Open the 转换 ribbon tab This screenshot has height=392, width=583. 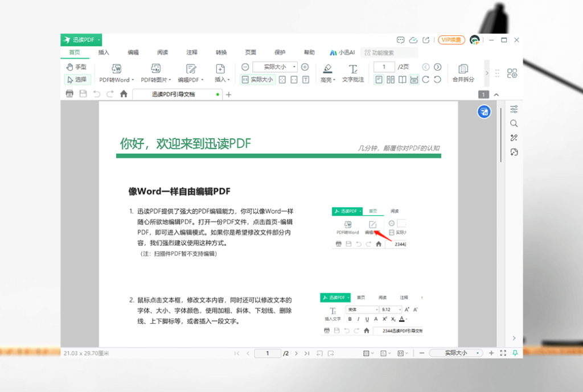221,52
